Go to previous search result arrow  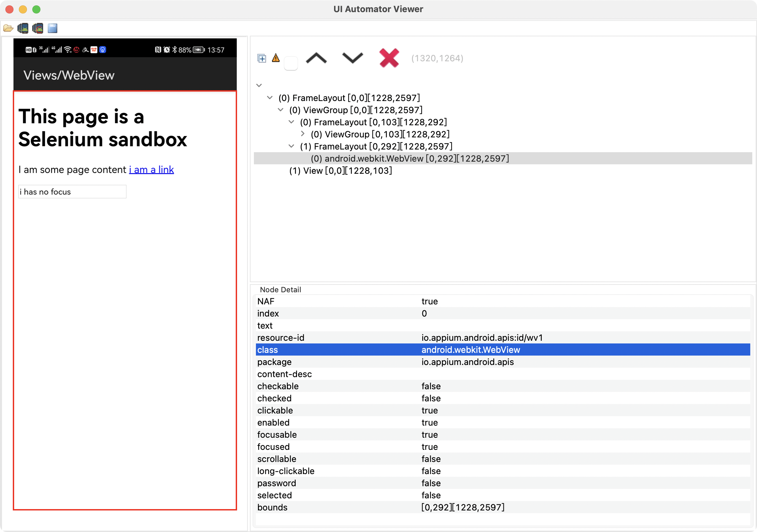316,58
